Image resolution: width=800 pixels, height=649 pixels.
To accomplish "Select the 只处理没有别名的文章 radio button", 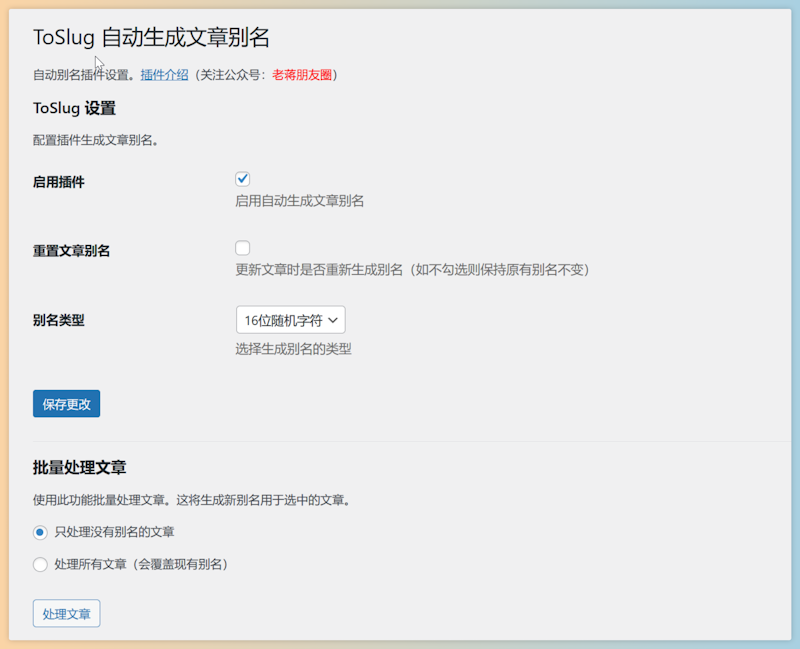I will point(40,532).
